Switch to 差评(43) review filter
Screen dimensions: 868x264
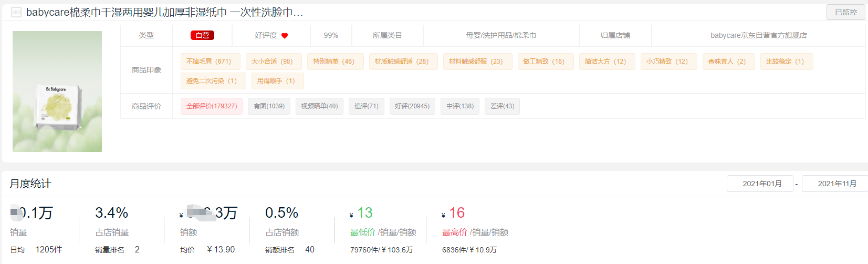[x=502, y=106]
